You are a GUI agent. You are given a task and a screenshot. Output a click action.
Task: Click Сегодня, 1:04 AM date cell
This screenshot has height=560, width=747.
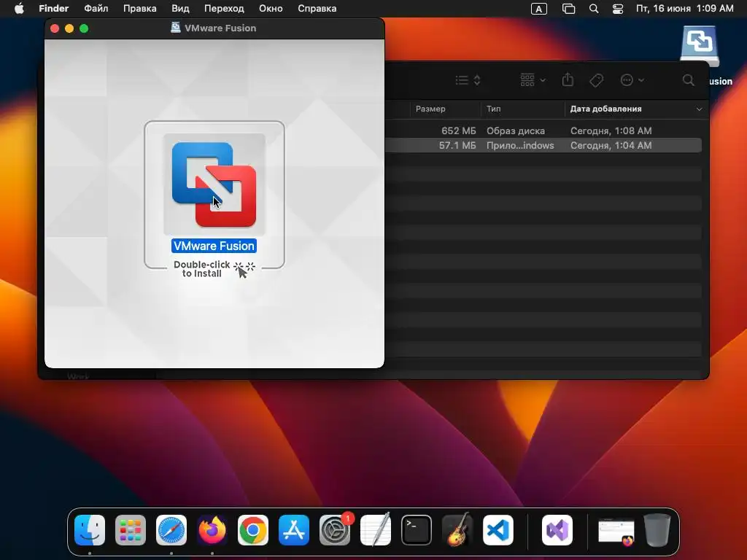(611, 145)
